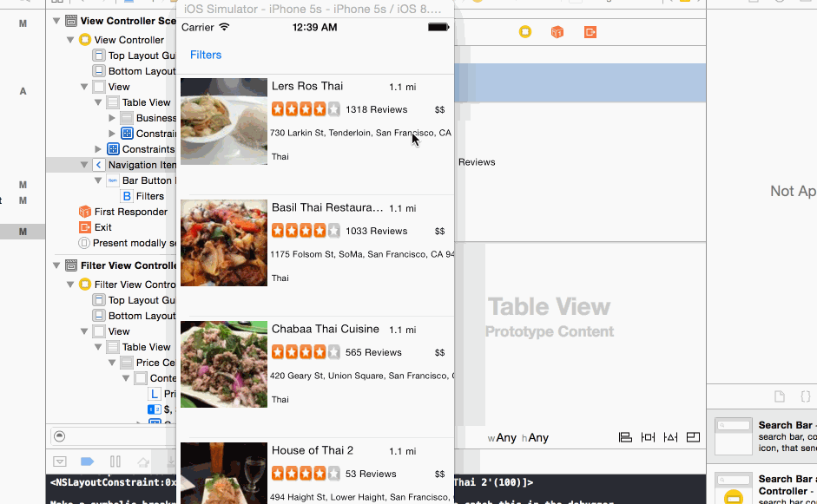
Task: Select the House of Thai 2 name
Action: point(312,450)
